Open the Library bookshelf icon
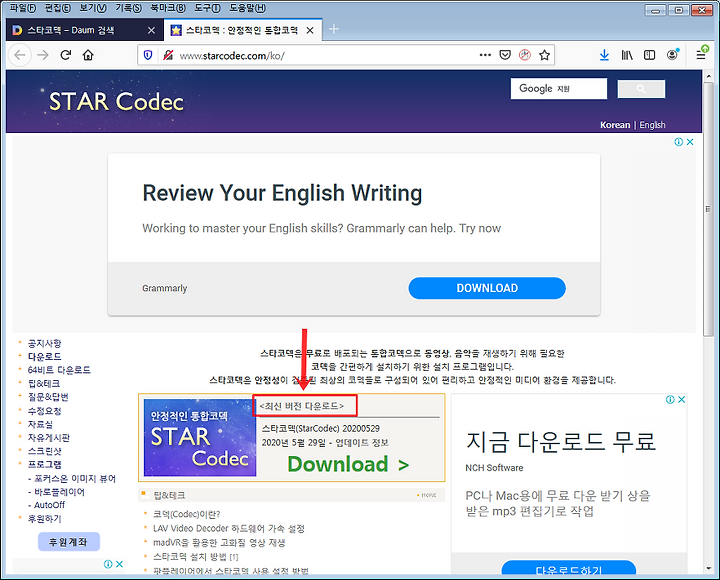 tap(627, 55)
